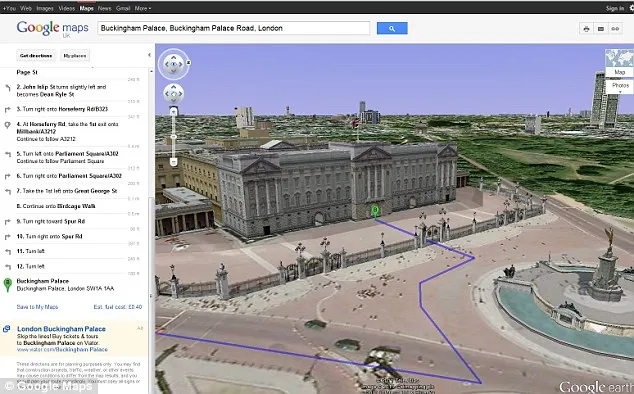Collapse the left directions panel arrow
The width and height of the screenshot is (634, 394).
coord(149,55)
